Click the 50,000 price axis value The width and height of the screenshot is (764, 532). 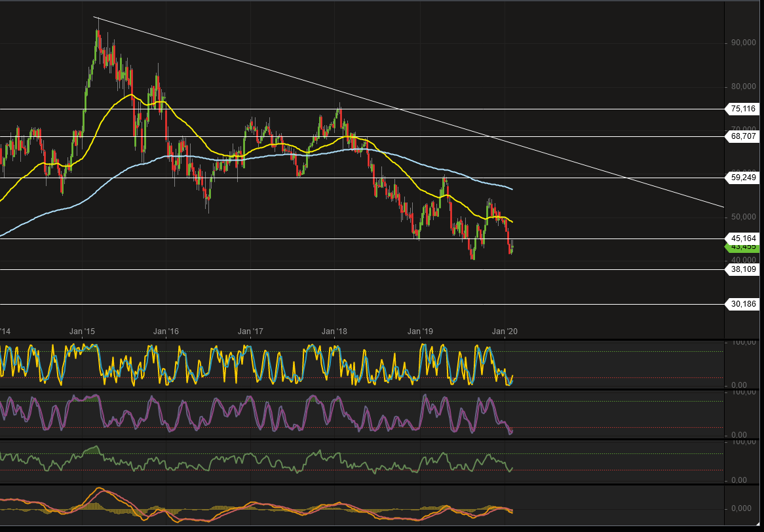[x=743, y=217]
